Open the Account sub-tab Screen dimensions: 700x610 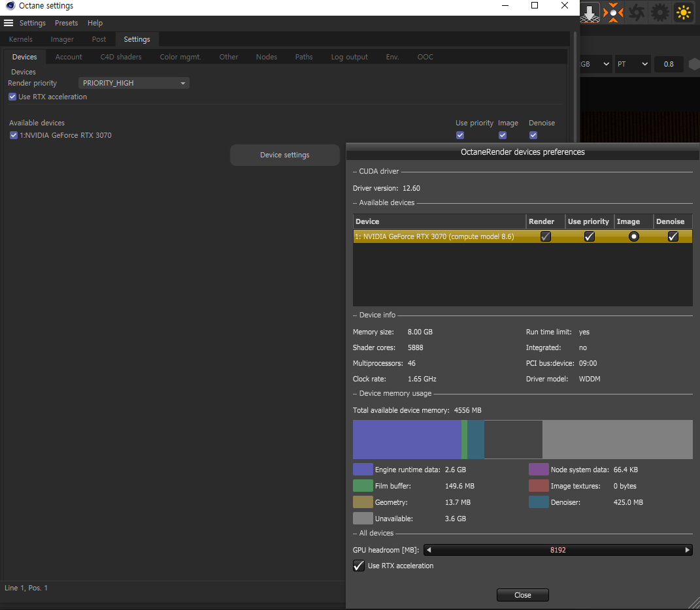(x=69, y=57)
